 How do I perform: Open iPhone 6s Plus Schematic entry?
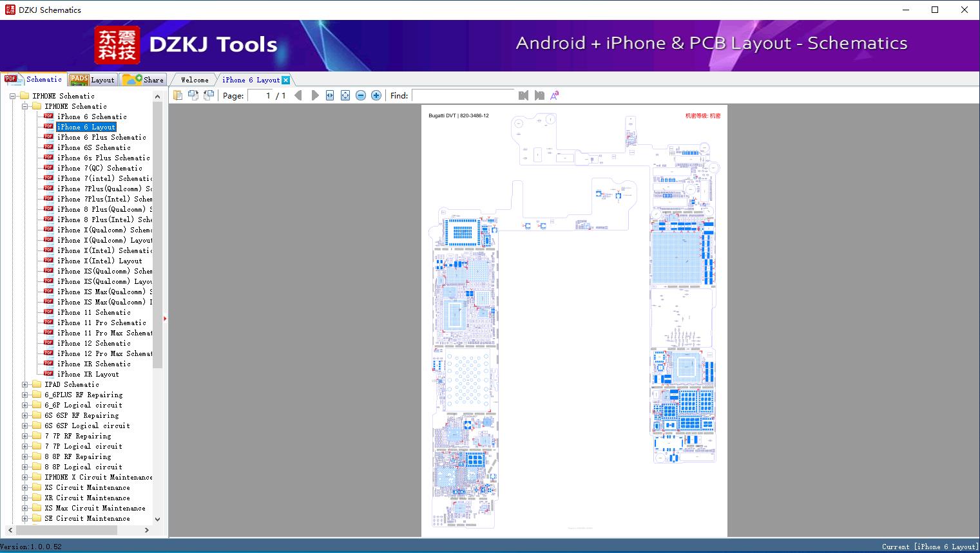[103, 158]
